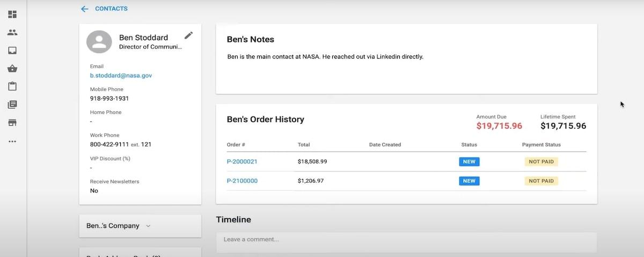Open the shopping basket icon
This screenshot has width=644, height=257.
(x=12, y=68)
